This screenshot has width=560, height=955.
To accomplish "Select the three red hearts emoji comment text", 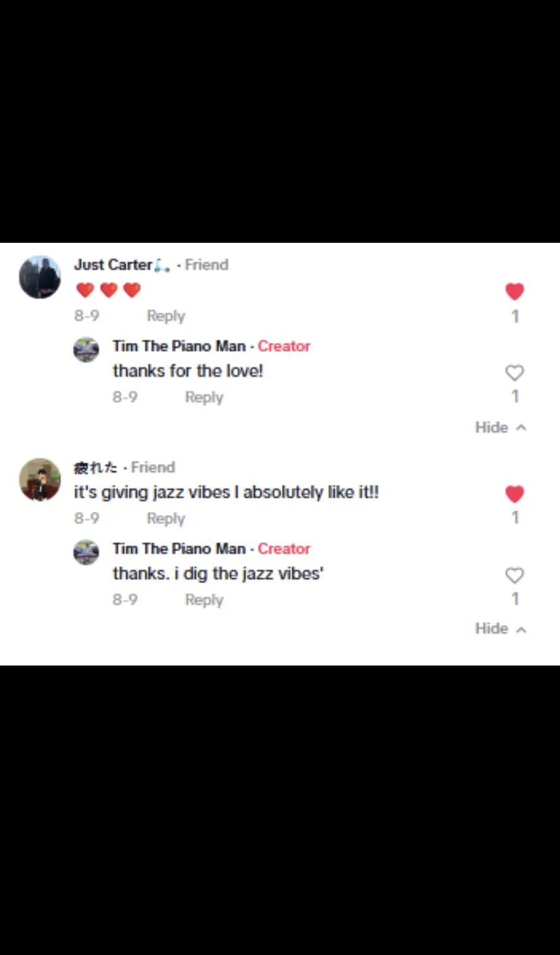I will tap(108, 290).
